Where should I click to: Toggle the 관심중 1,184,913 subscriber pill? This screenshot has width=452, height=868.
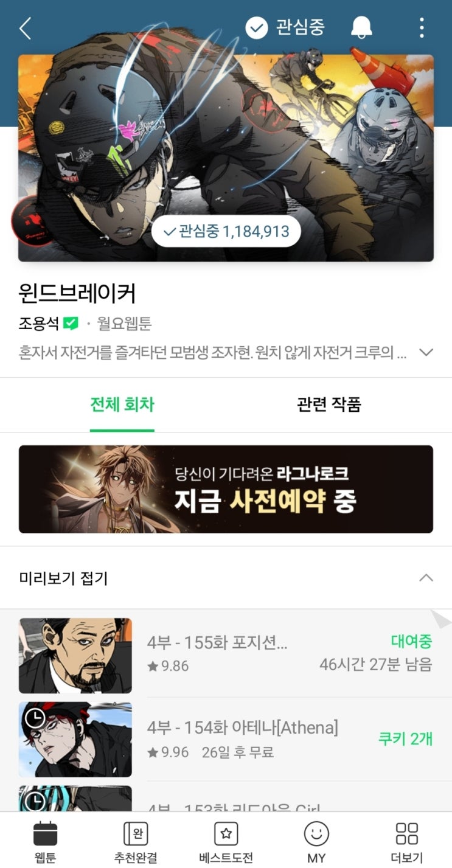(226, 231)
